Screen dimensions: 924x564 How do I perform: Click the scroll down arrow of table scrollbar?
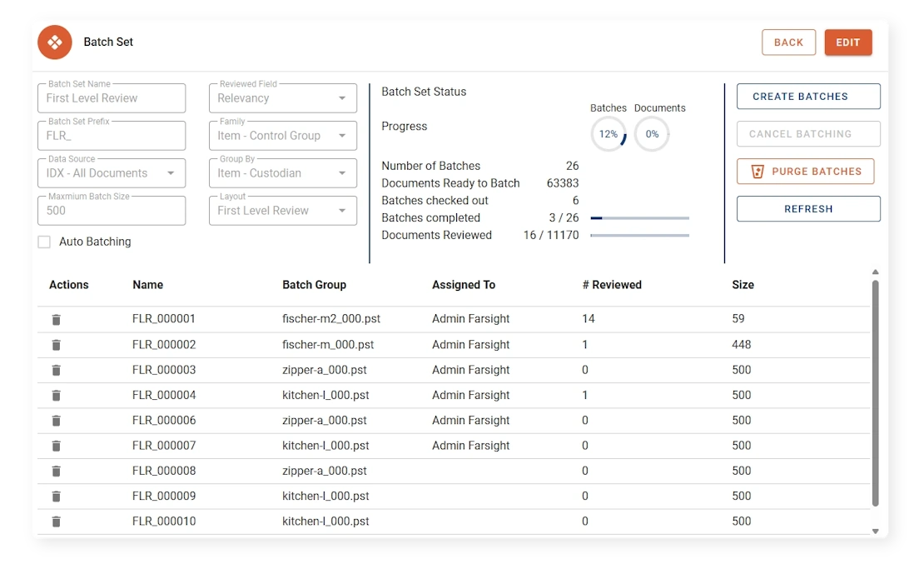875,531
